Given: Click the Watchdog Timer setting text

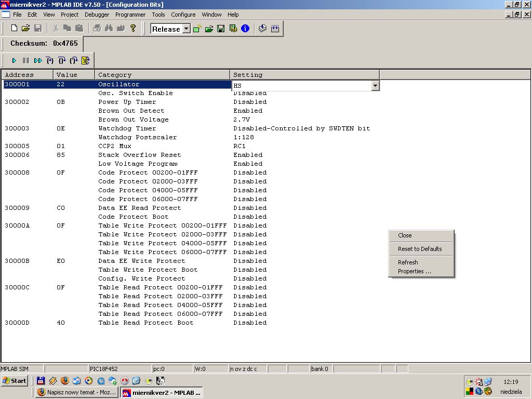Looking at the screenshot, I should (302, 128).
